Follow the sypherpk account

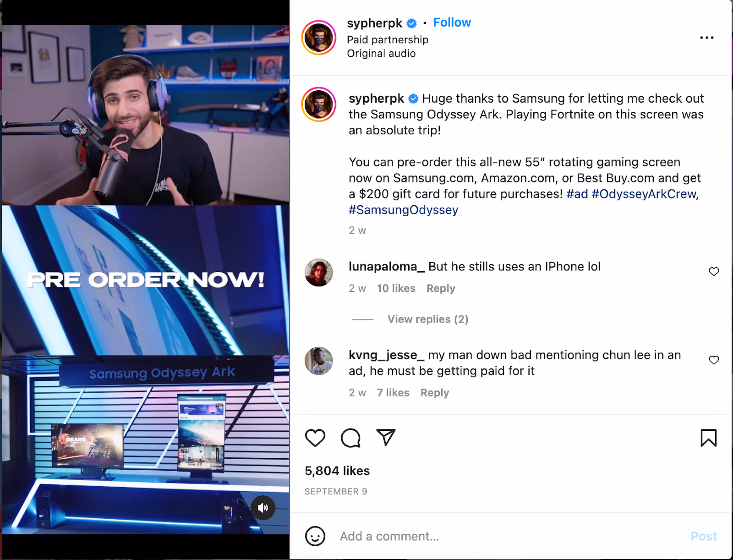pyautogui.click(x=452, y=22)
